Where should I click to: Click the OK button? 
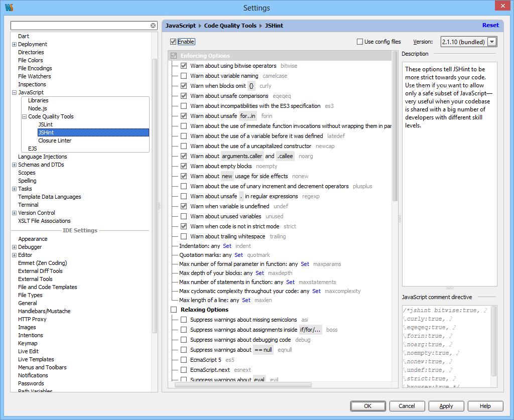tap(368, 406)
